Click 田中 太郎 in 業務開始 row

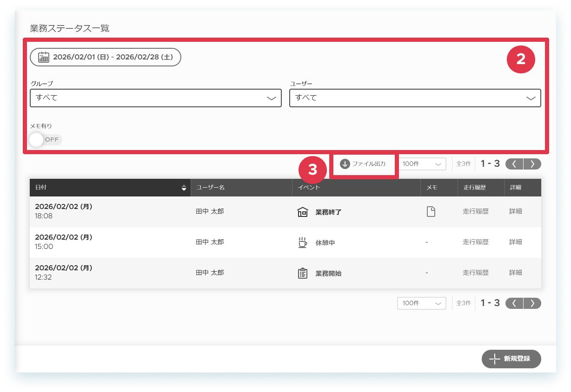[210, 273]
